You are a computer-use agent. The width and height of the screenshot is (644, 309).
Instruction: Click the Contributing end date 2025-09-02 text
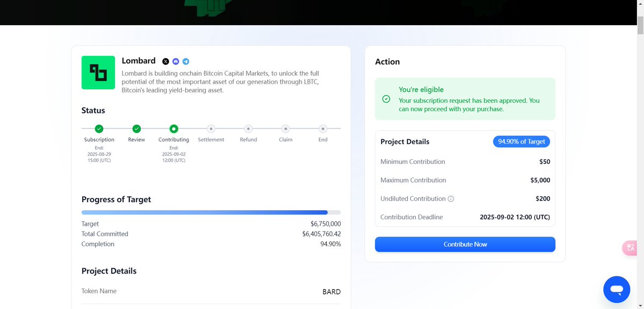(174, 154)
